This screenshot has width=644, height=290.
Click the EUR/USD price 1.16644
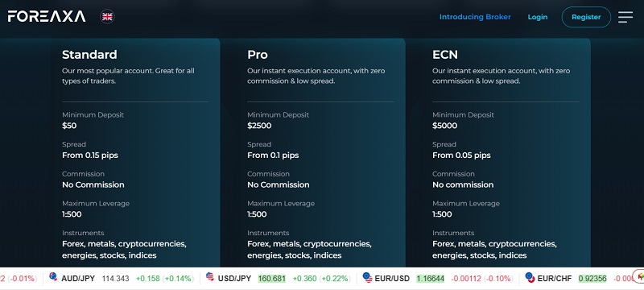point(430,279)
